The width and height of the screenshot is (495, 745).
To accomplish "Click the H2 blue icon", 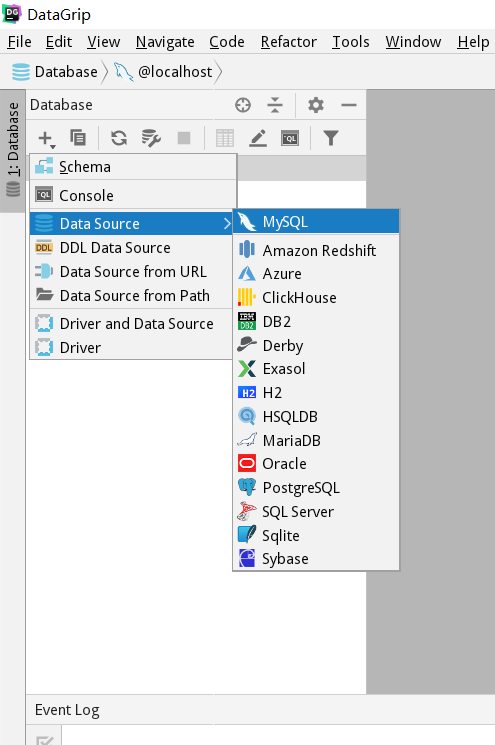I will 247,393.
